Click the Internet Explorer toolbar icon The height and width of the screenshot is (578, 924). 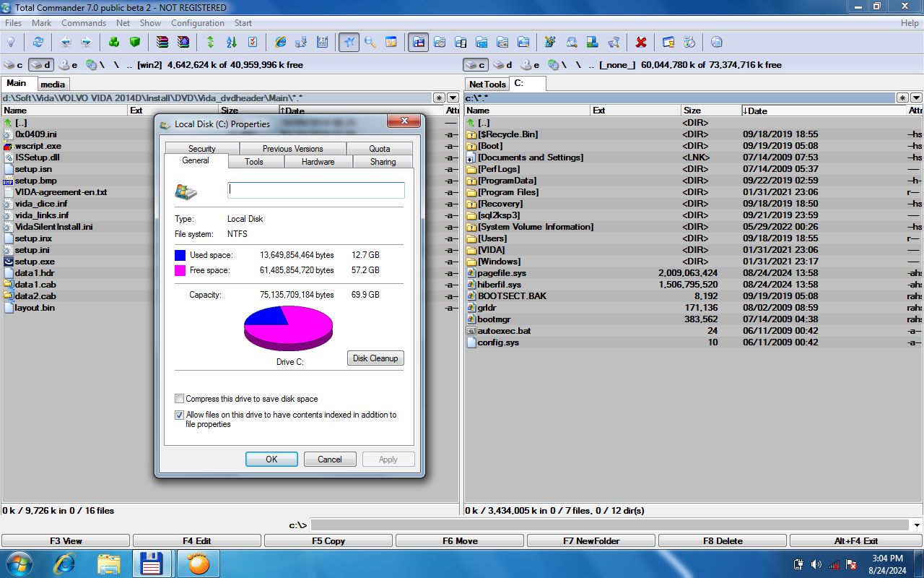280,42
